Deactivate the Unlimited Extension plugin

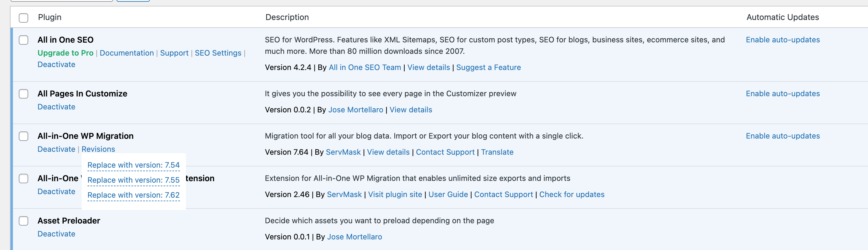56,191
